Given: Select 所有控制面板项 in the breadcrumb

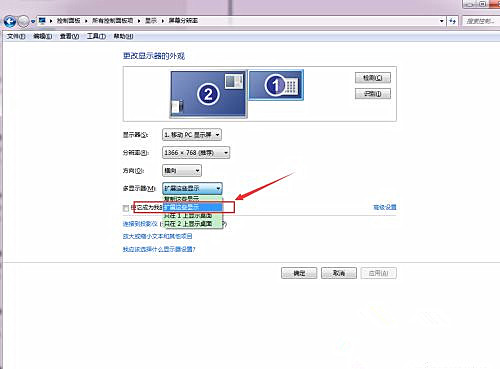Looking at the screenshot, I should [x=112, y=21].
